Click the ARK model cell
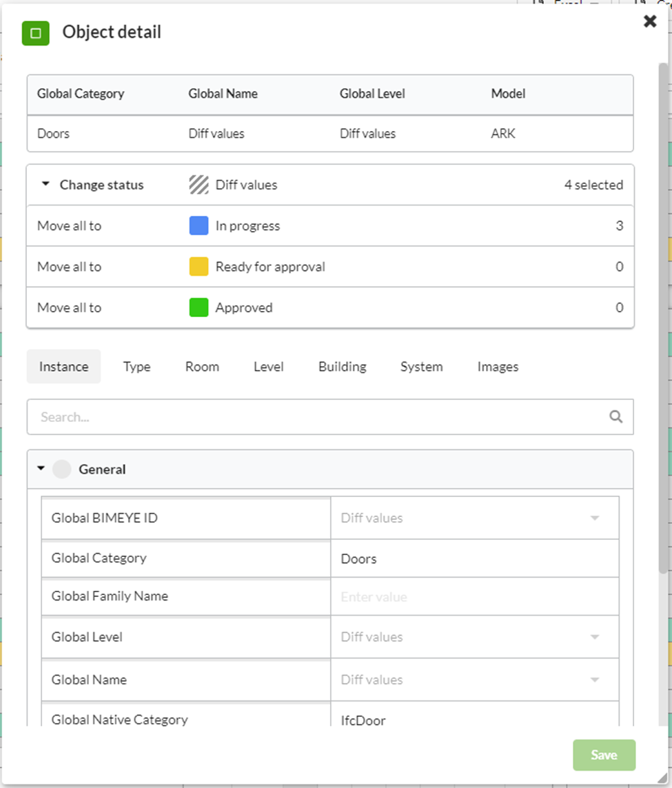The height and width of the screenshot is (788, 672). coord(503,133)
